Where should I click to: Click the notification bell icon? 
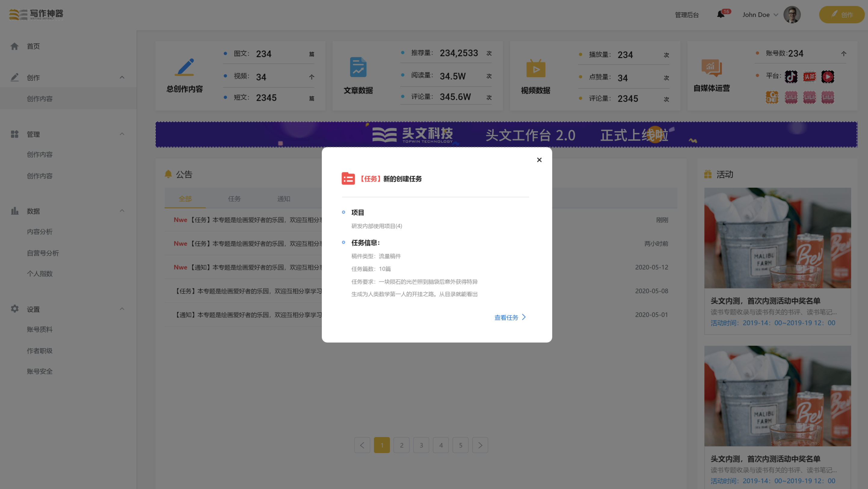pos(721,14)
